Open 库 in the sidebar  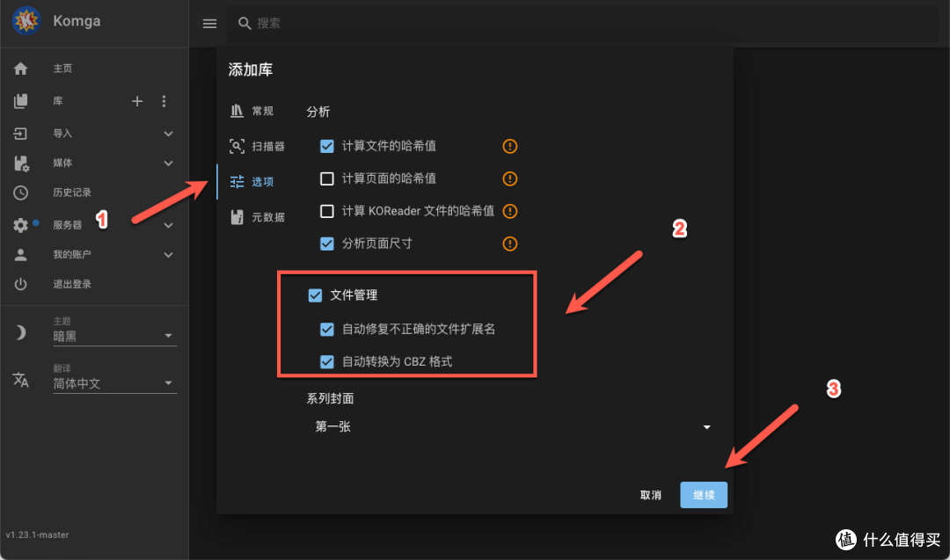[x=58, y=101]
